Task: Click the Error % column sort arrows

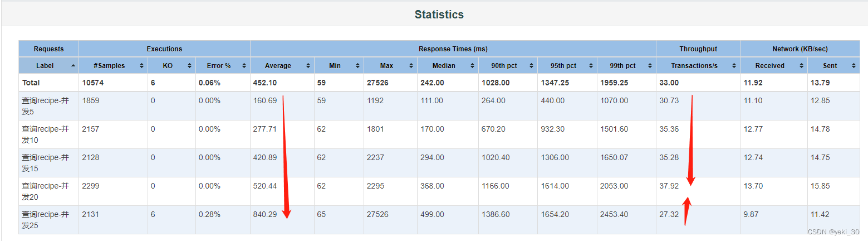Action: [x=244, y=66]
